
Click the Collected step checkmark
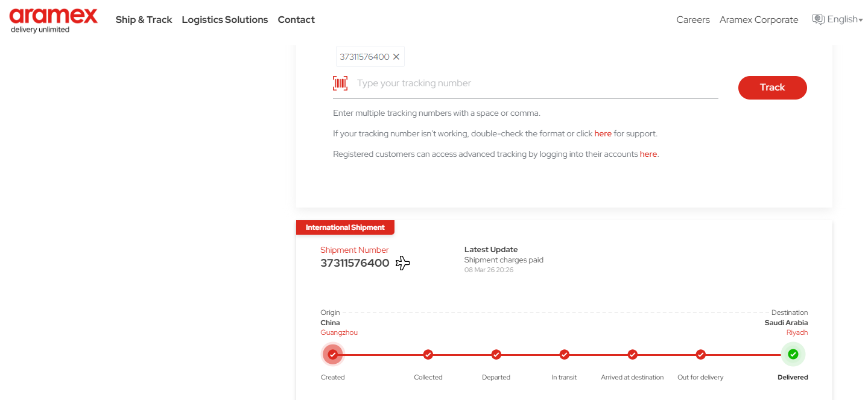[x=428, y=354]
